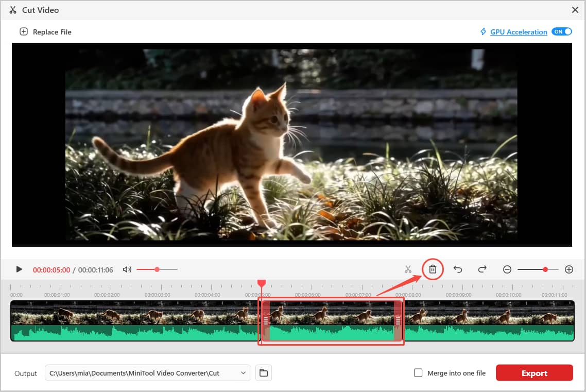Play the video preview

(x=19, y=269)
